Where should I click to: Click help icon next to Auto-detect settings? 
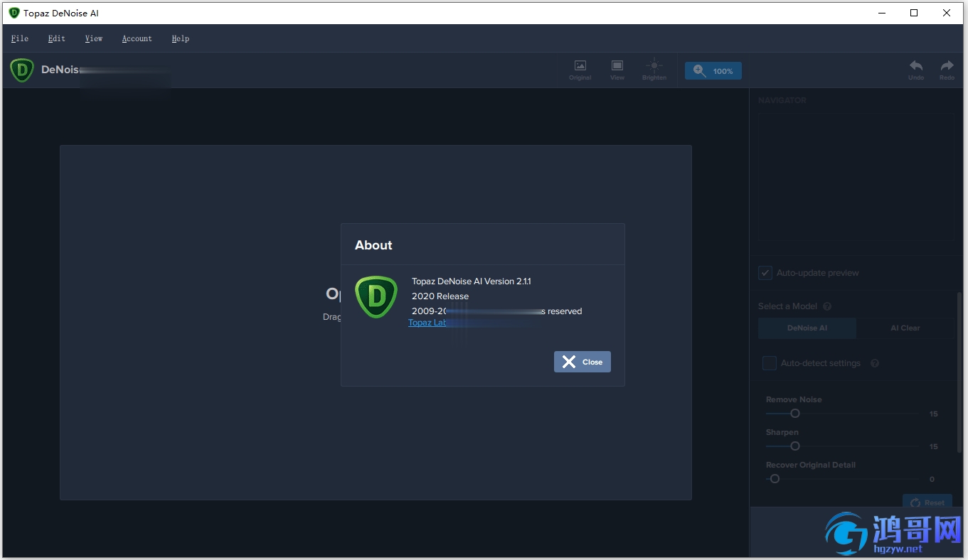875,363
